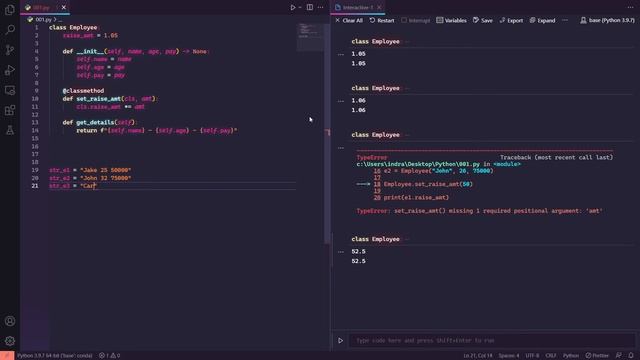The height and width of the screenshot is (360, 640).
Task: Open the Source Control view
Action: coord(10,50)
